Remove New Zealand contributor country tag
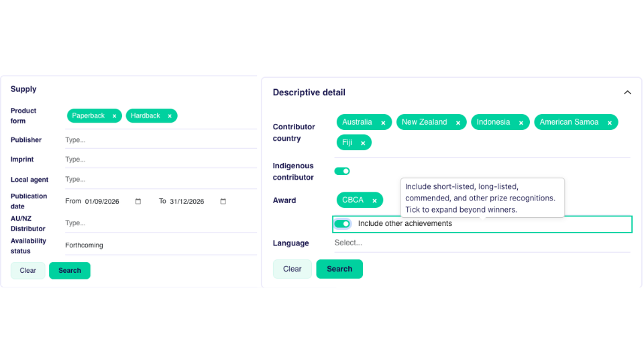The height and width of the screenshot is (362, 644). tap(458, 123)
